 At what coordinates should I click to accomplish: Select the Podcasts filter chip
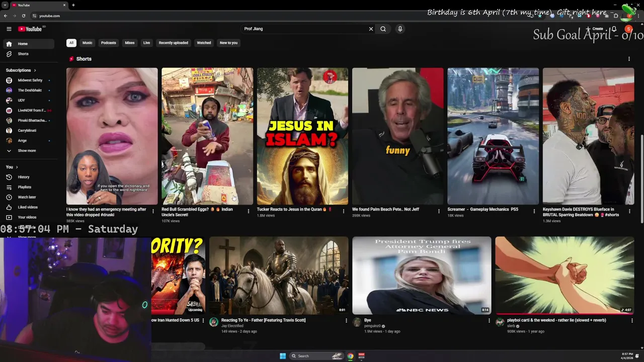click(x=109, y=43)
